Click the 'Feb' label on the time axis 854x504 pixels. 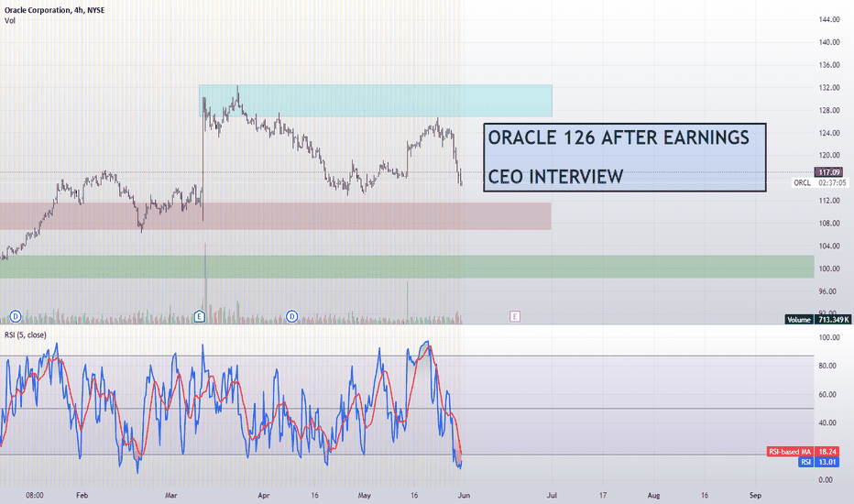[x=82, y=495]
